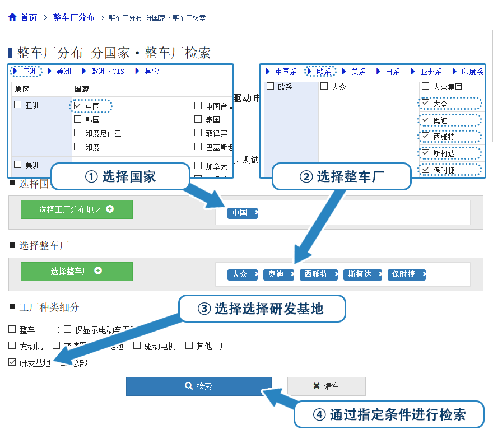Check the 中国台湾 checkbox

[198, 106]
